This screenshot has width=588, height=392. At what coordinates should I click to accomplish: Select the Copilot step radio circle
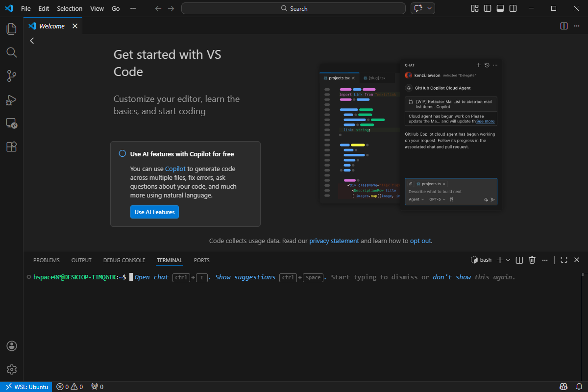[x=122, y=154]
